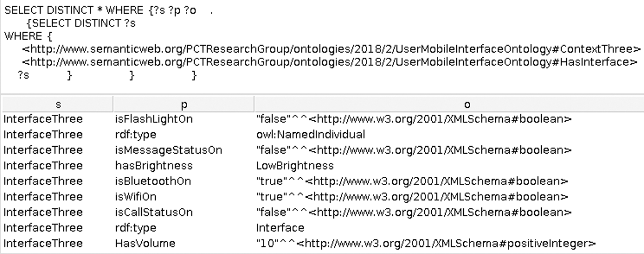This screenshot has height=254, width=644.
Task: Click the HasInterface URI in the query
Action: click(x=329, y=62)
